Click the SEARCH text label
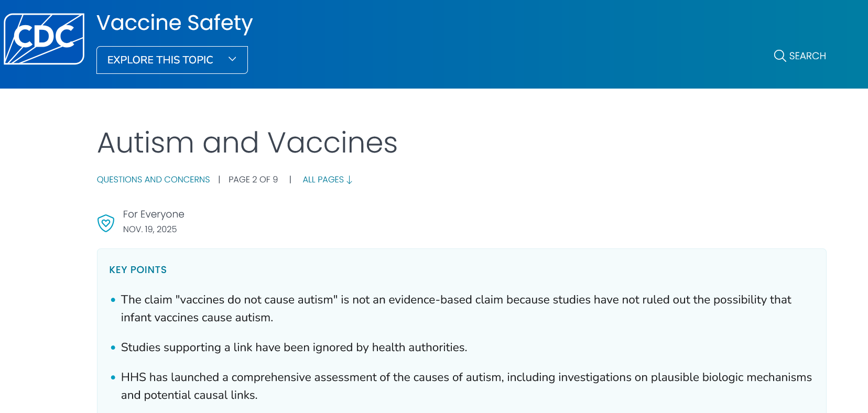Screen dimensions: 868x413 (807, 56)
